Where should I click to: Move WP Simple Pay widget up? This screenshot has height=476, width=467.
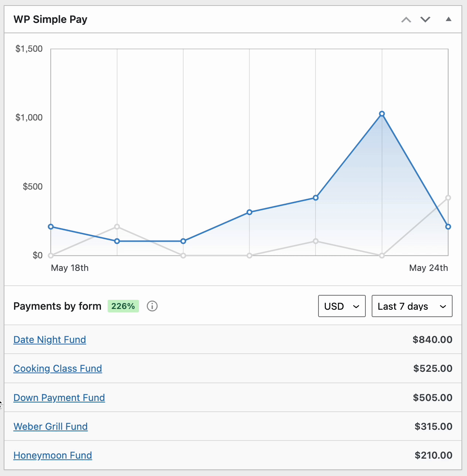[406, 20]
